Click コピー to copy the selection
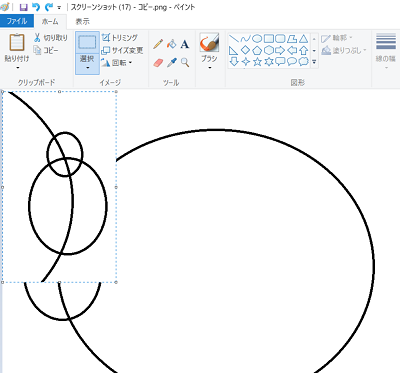This screenshot has height=373, width=400. coord(46,50)
